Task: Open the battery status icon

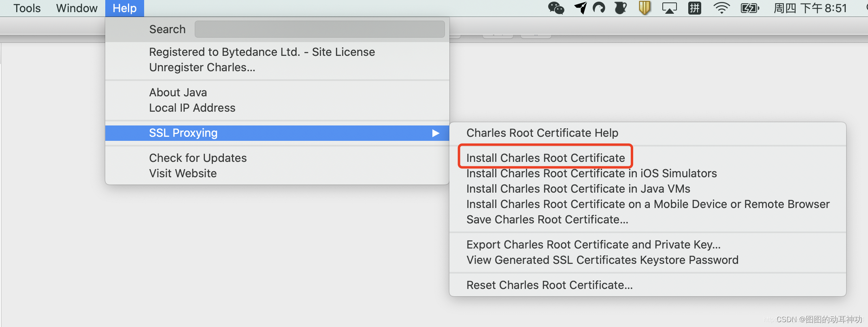Action: pos(749,8)
